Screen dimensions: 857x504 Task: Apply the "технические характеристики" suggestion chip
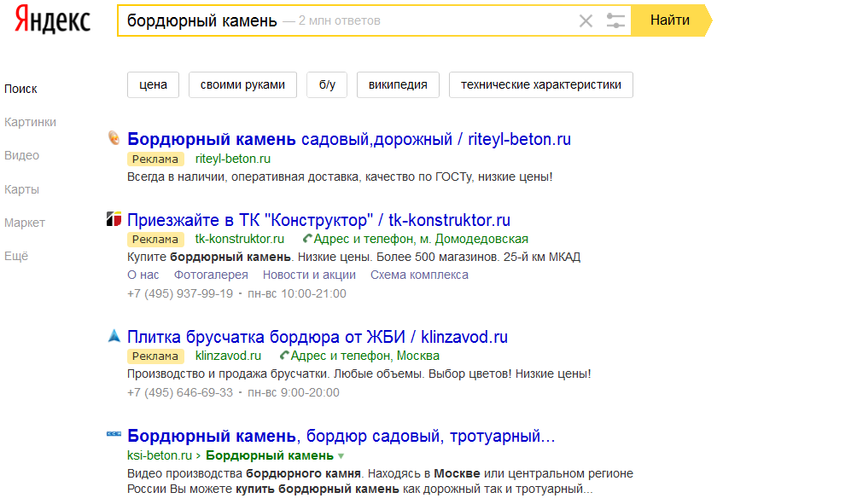540,84
